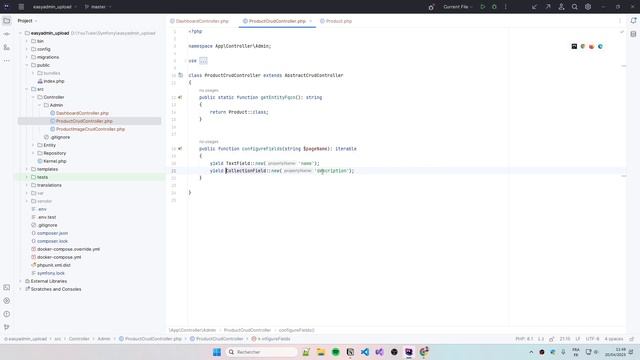Open the Database tool window
Screen dimensions: 640x360
[633, 34]
